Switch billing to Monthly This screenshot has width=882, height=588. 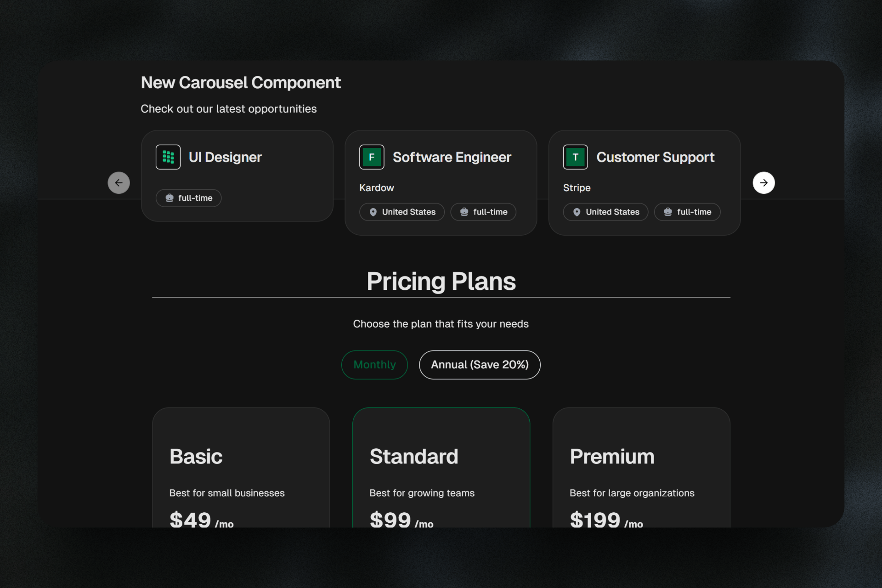pos(374,365)
